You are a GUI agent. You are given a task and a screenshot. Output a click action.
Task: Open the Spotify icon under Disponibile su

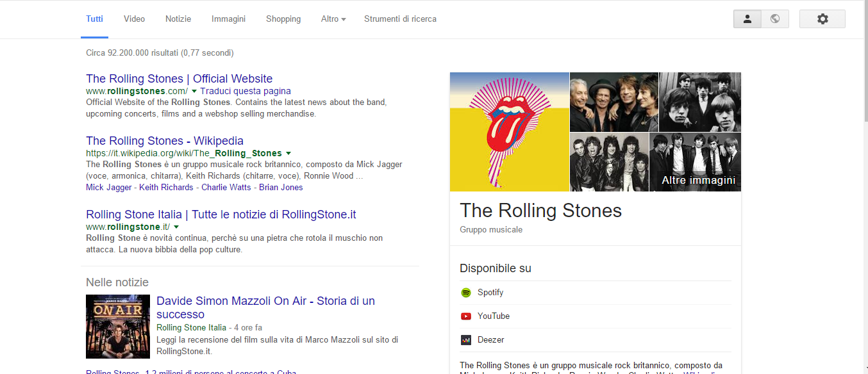coord(466,293)
